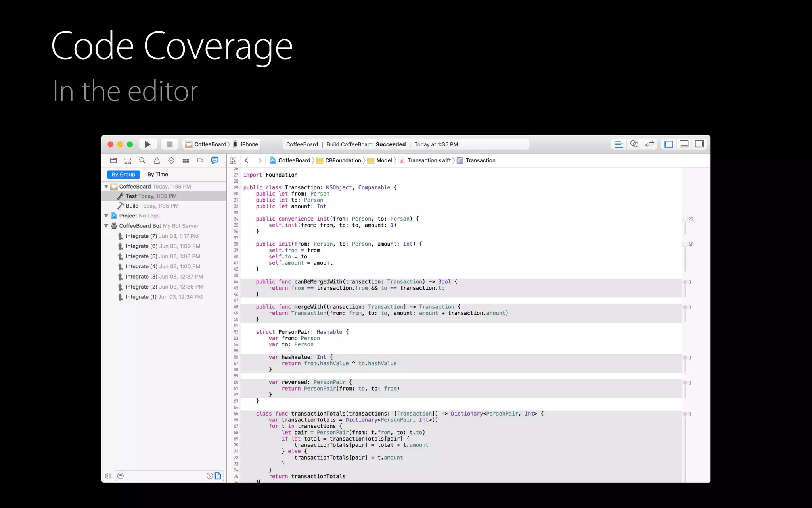812x508 pixels.
Task: Click the mergeWith function name
Action: point(309,307)
